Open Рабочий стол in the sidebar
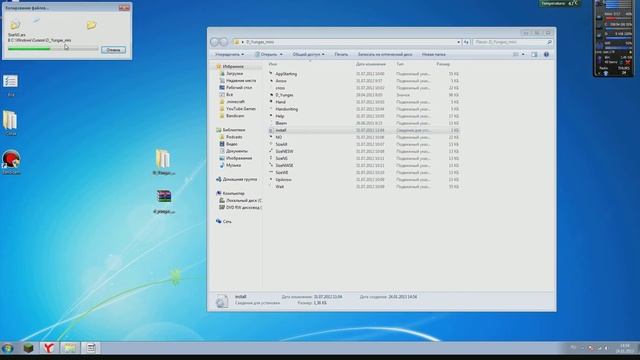 click(239, 87)
